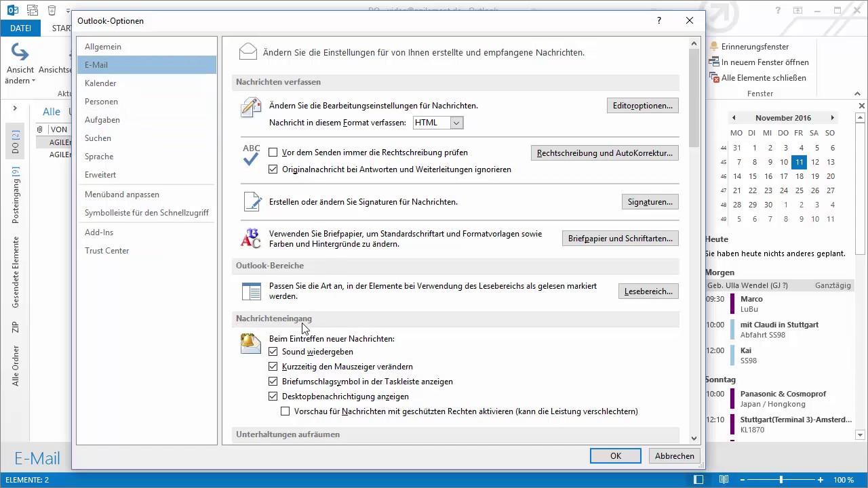Click Abbrechen button
Screen dimensions: 868x488
[x=674, y=456]
